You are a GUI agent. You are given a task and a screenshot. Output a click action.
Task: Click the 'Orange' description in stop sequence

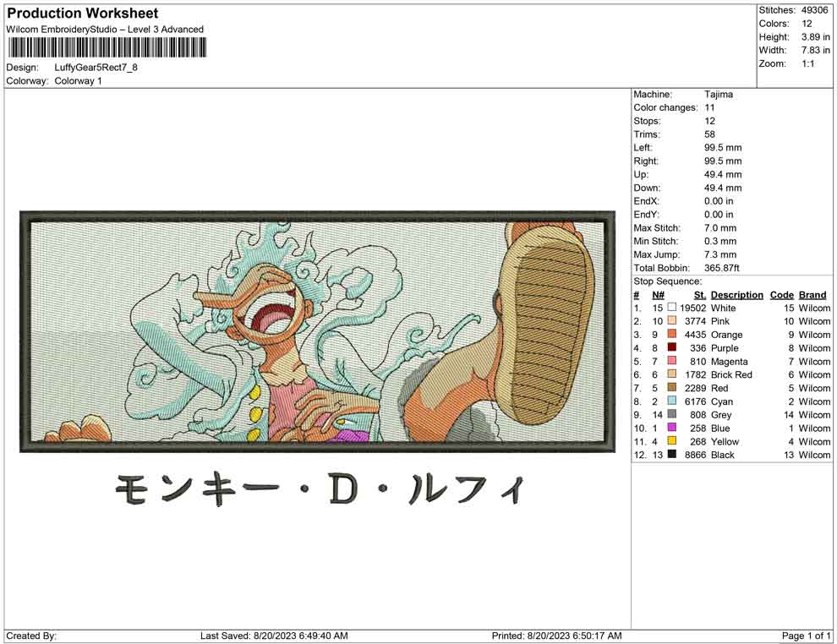(726, 335)
